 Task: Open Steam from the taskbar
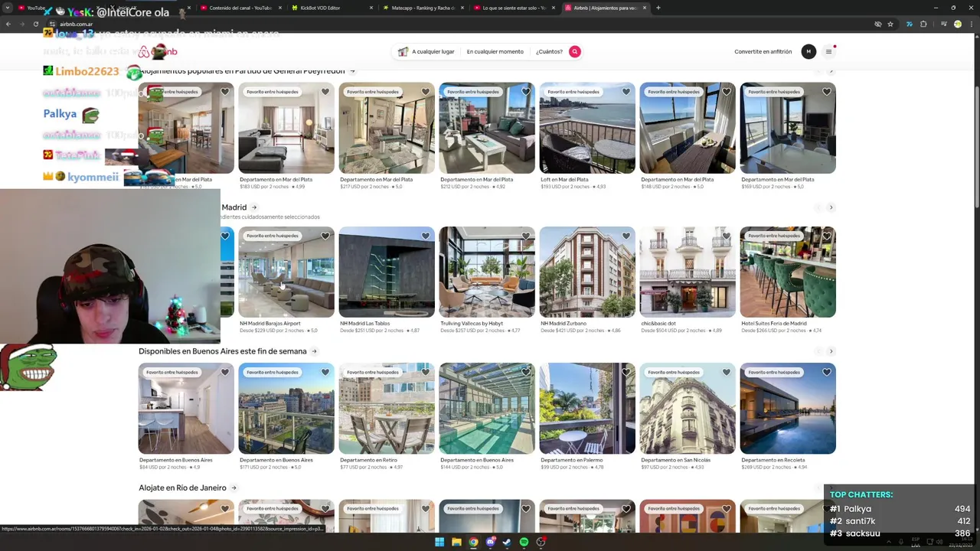(507, 542)
